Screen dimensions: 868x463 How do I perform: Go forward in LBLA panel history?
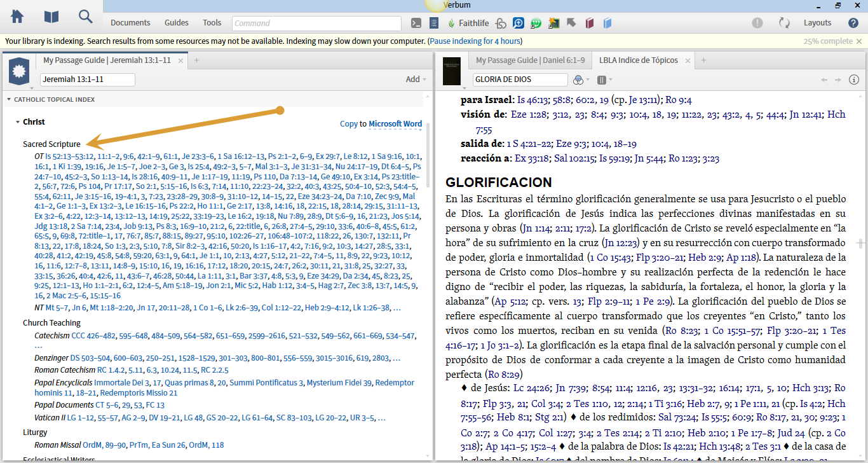point(838,80)
